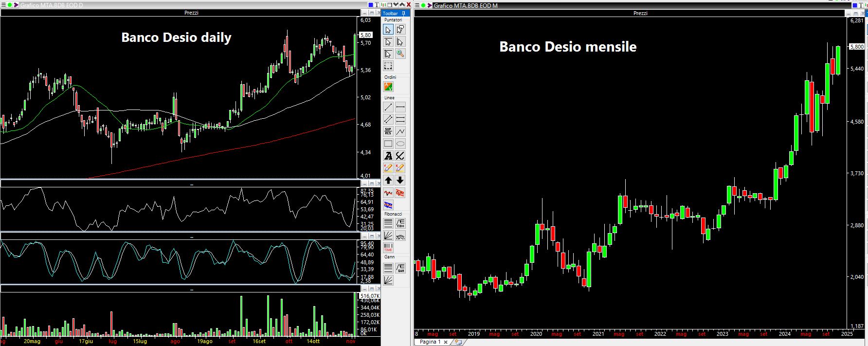Open the daily chart hamburger menu
This screenshot has height=346, width=868.
tap(3, 5)
